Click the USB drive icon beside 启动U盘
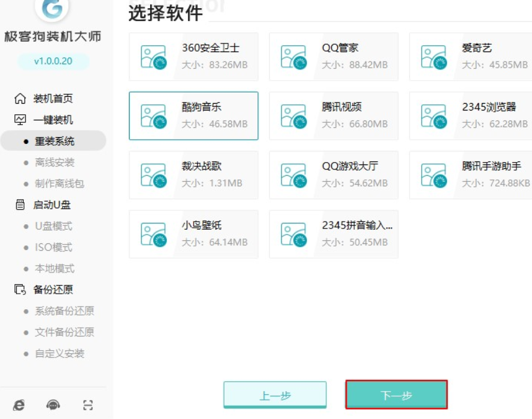This screenshot has width=532, height=419. click(x=20, y=205)
